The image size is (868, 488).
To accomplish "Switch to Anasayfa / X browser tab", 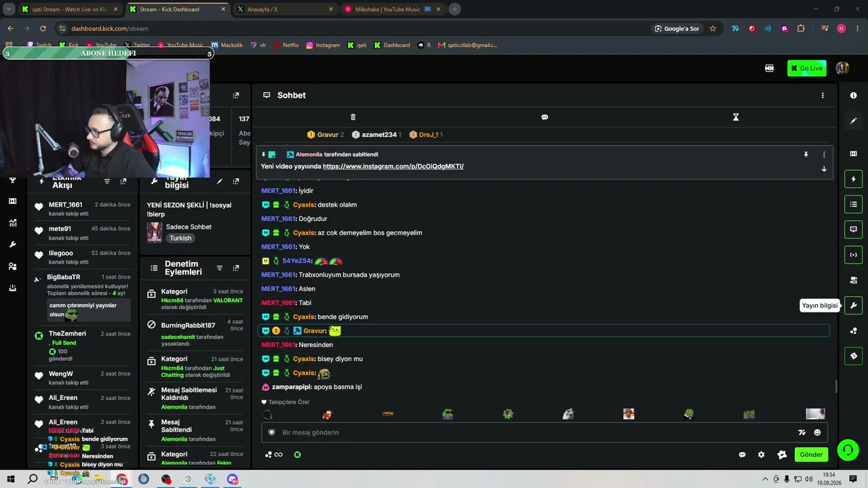I will (x=285, y=9).
